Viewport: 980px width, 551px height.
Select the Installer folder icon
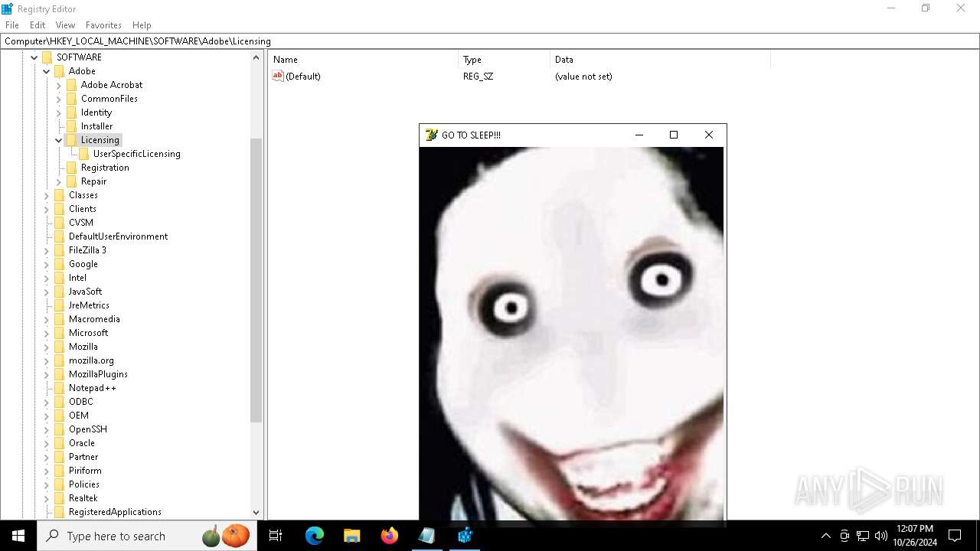pyautogui.click(x=72, y=126)
